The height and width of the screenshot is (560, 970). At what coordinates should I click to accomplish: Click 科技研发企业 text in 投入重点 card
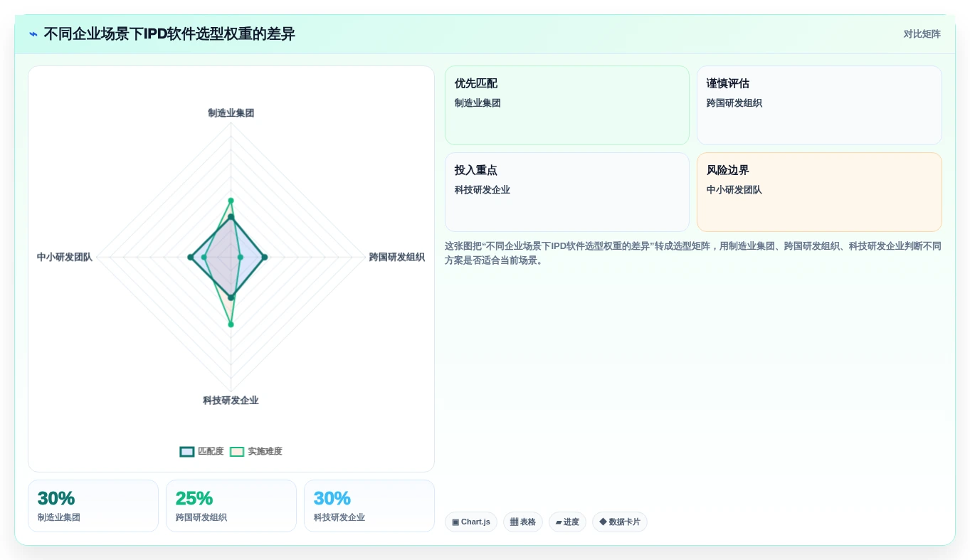click(483, 190)
